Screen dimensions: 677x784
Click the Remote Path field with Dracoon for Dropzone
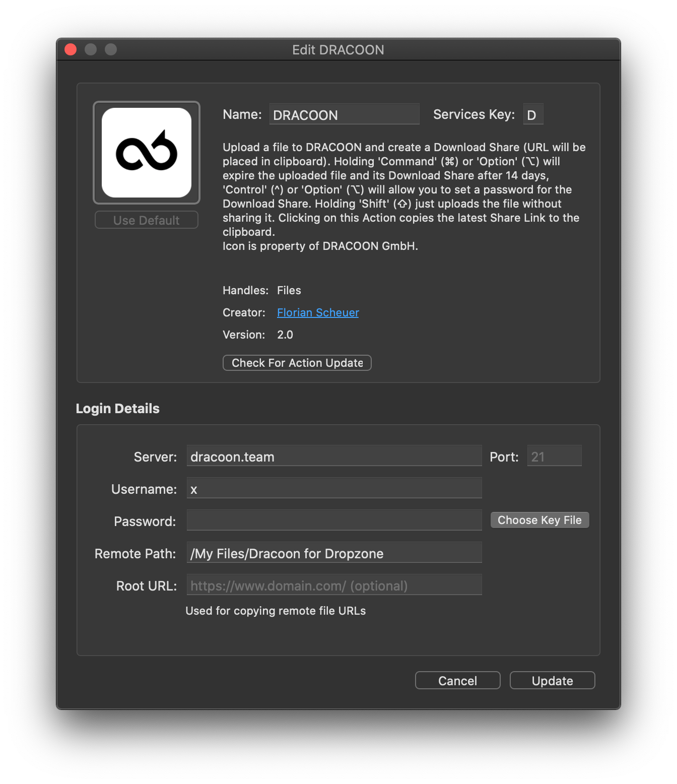tap(334, 553)
